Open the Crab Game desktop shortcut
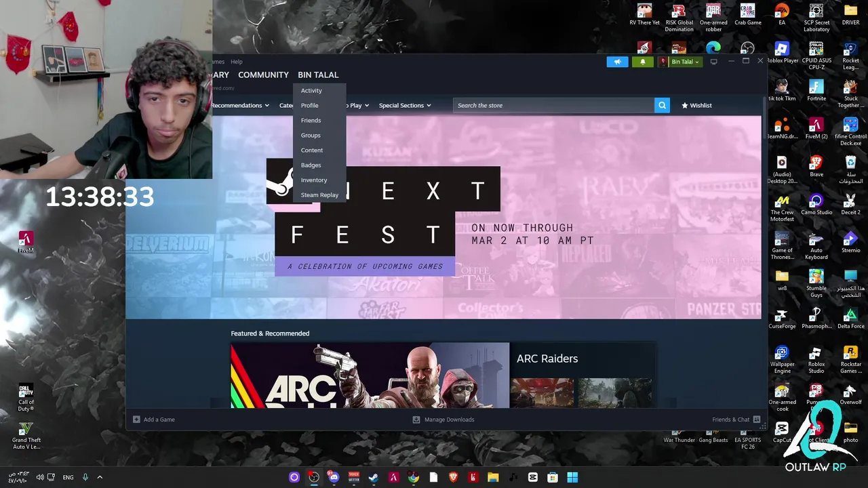This screenshot has height=488, width=868. coord(747,14)
